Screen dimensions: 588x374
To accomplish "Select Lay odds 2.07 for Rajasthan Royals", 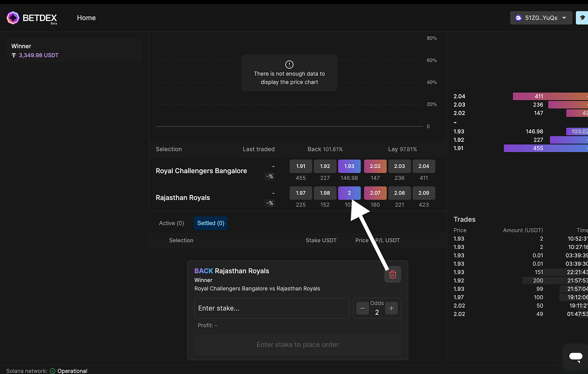I will [x=375, y=193].
